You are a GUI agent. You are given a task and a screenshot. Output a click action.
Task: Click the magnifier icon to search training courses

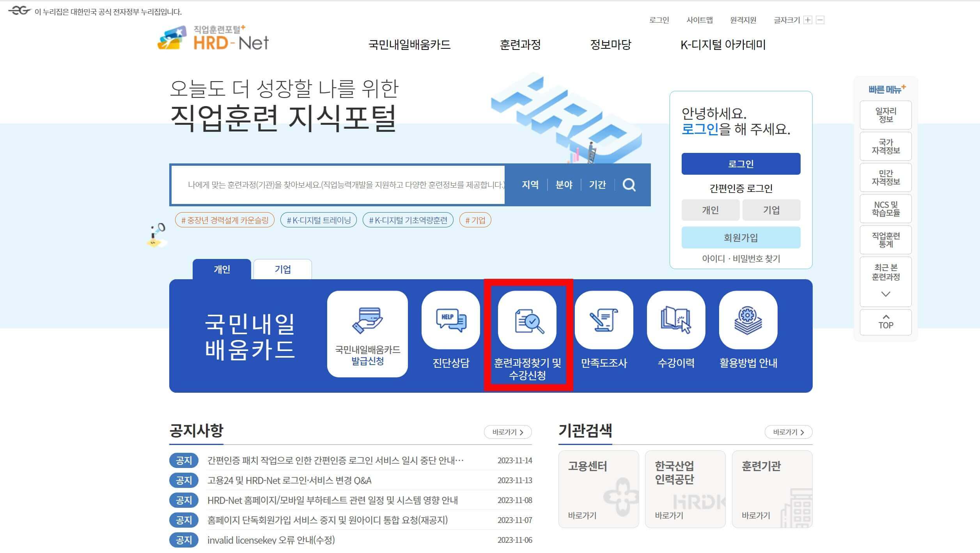coord(629,184)
